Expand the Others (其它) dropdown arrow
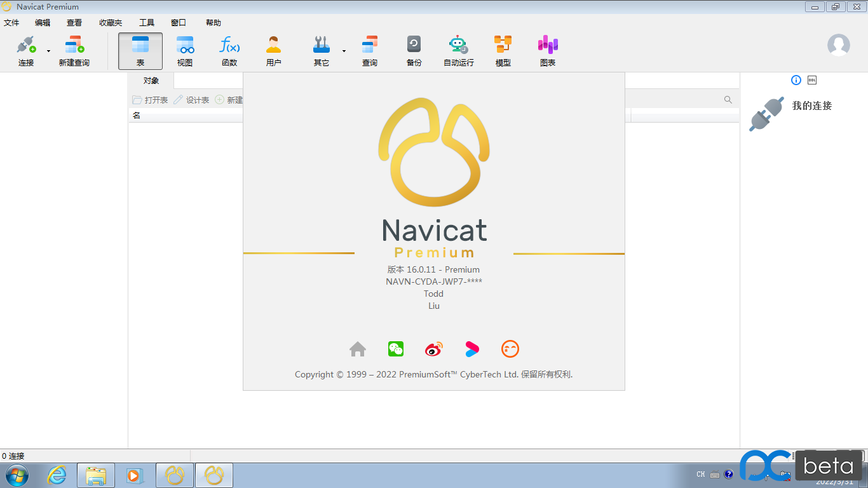Image resolution: width=868 pixels, height=488 pixels. click(344, 51)
